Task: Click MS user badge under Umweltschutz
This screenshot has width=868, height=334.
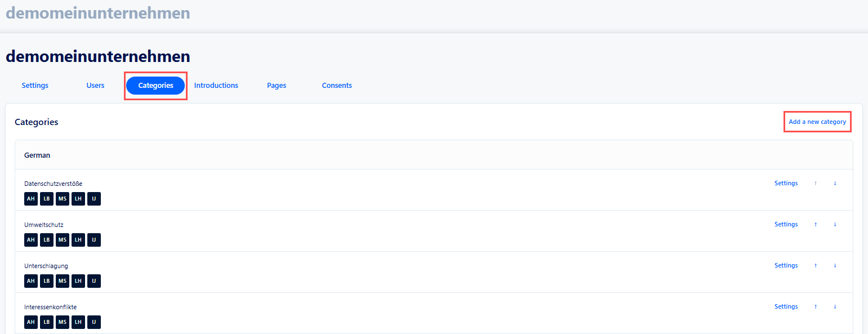Action: (63, 240)
